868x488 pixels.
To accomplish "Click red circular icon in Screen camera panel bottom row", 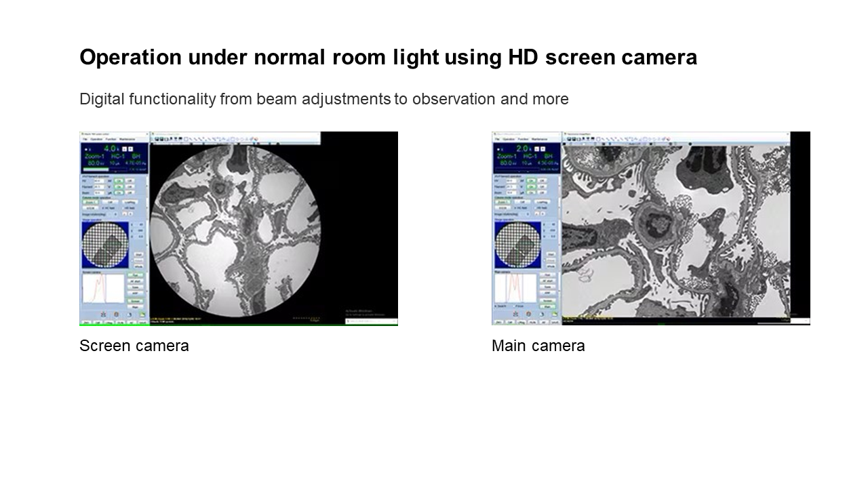I will tap(116, 314).
